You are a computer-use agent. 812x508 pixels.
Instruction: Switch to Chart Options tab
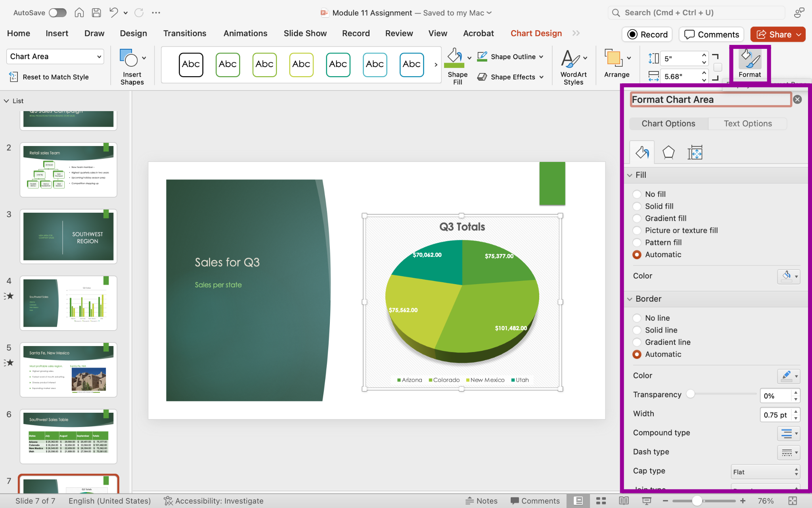(668, 123)
